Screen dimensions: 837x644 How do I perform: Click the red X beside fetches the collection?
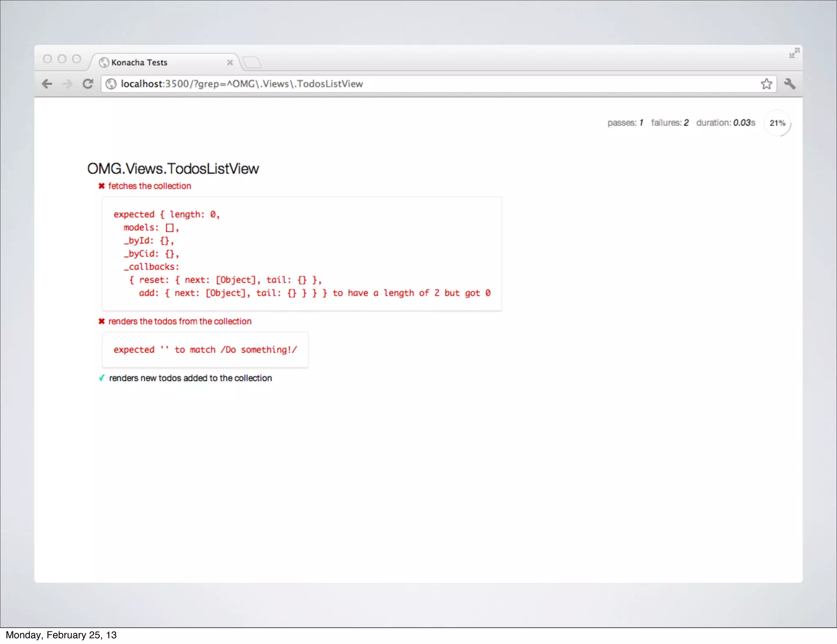pyautogui.click(x=101, y=186)
